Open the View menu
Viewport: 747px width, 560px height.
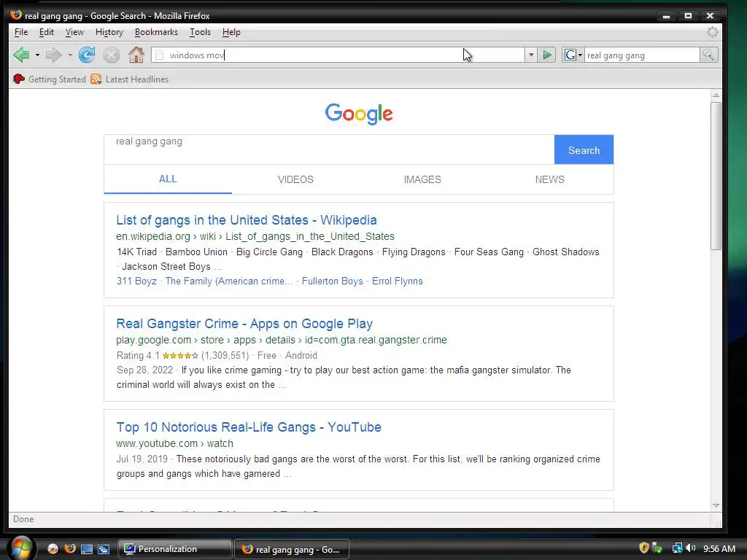click(x=74, y=32)
